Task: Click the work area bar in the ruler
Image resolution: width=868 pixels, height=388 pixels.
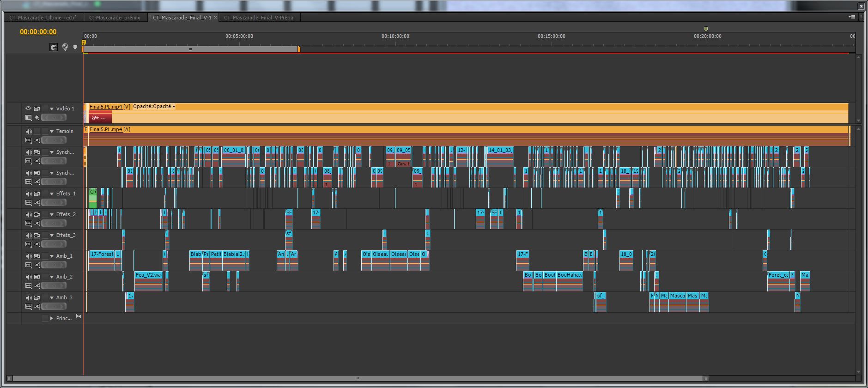Action: 190,49
